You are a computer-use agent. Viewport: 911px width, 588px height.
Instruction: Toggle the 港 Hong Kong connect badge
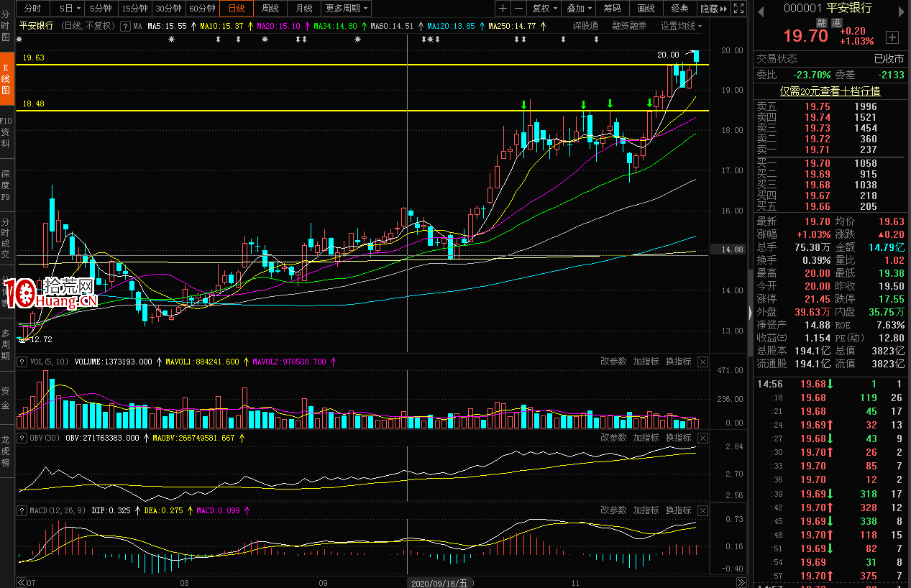836,23
